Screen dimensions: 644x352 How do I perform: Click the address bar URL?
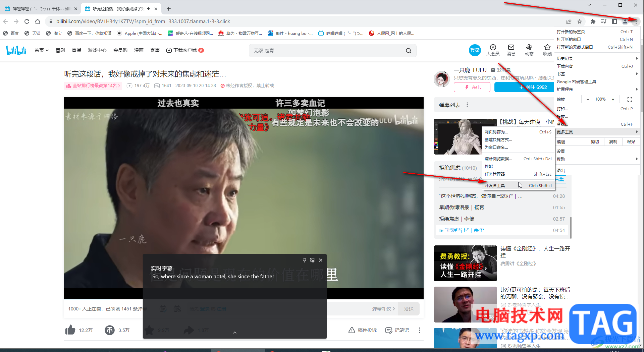[143, 21]
